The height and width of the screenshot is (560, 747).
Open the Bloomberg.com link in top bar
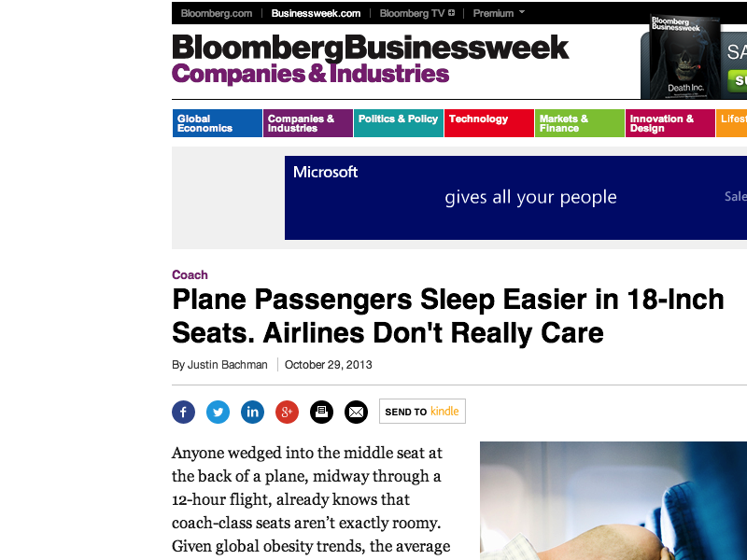tap(217, 13)
